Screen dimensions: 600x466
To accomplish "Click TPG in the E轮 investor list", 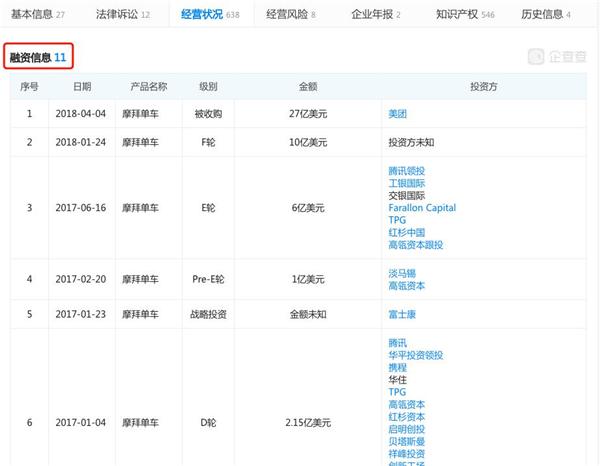I will click(397, 220).
